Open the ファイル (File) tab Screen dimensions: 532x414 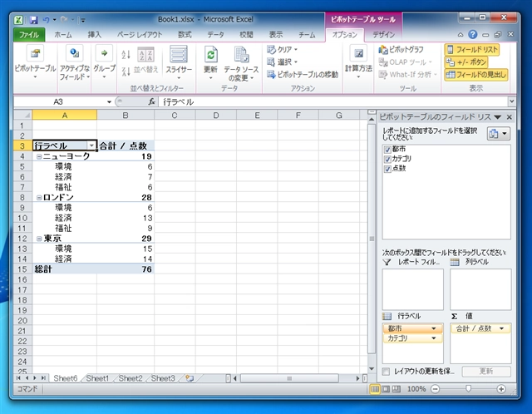tap(29, 35)
